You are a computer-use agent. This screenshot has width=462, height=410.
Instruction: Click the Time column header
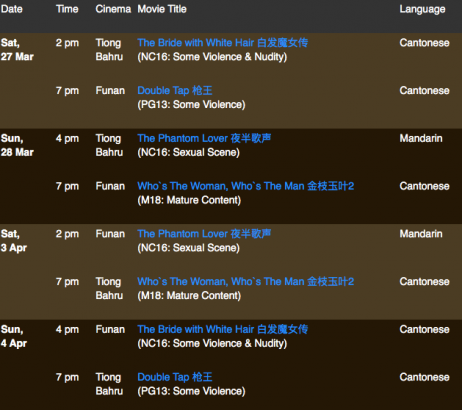coord(67,9)
